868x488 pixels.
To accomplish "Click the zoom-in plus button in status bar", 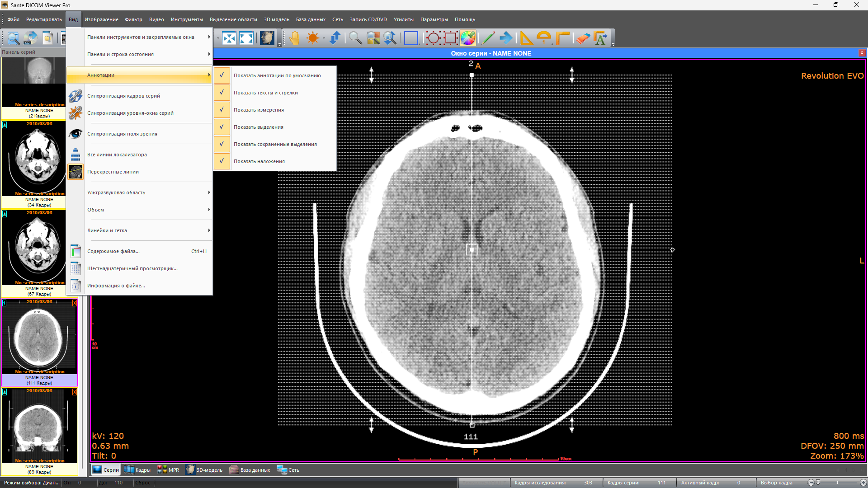I will pos(863,483).
